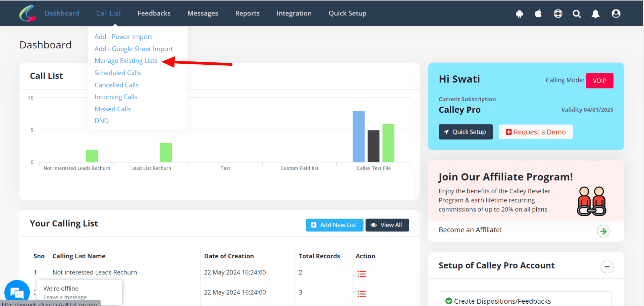Open the search icon

577,14
